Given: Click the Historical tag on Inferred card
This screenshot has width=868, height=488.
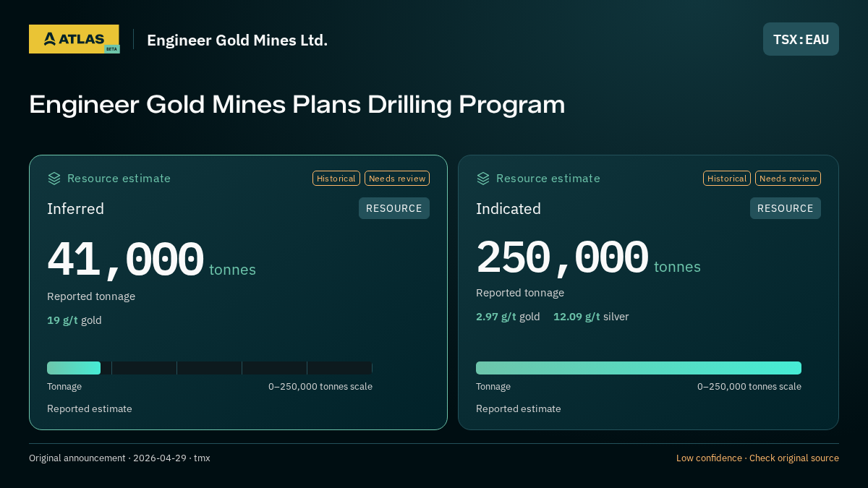Looking at the screenshot, I should point(336,179).
